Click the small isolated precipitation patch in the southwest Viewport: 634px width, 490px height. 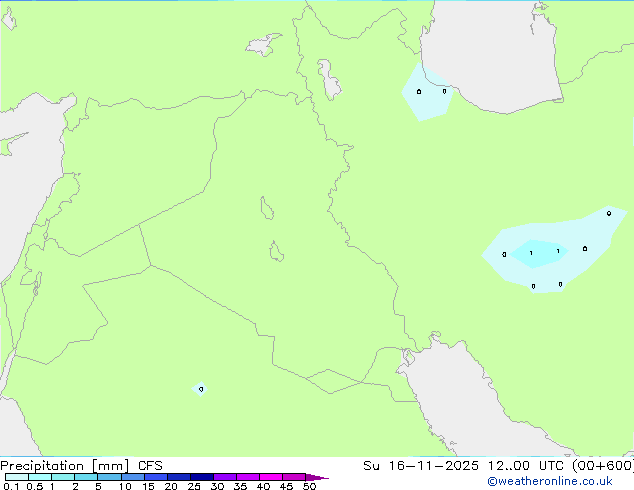point(200,389)
